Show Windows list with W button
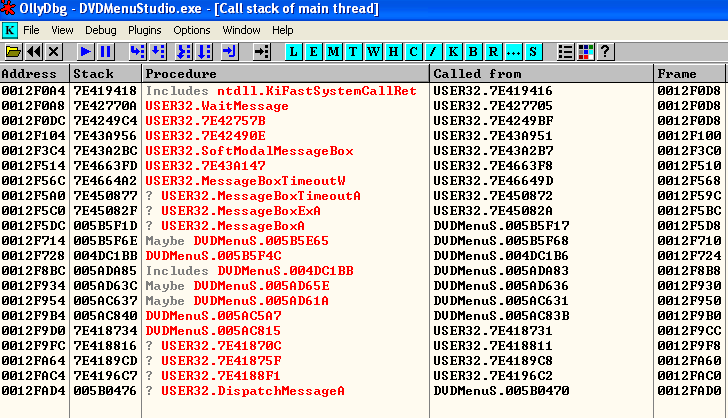This screenshot has height=418, width=728. click(x=373, y=52)
